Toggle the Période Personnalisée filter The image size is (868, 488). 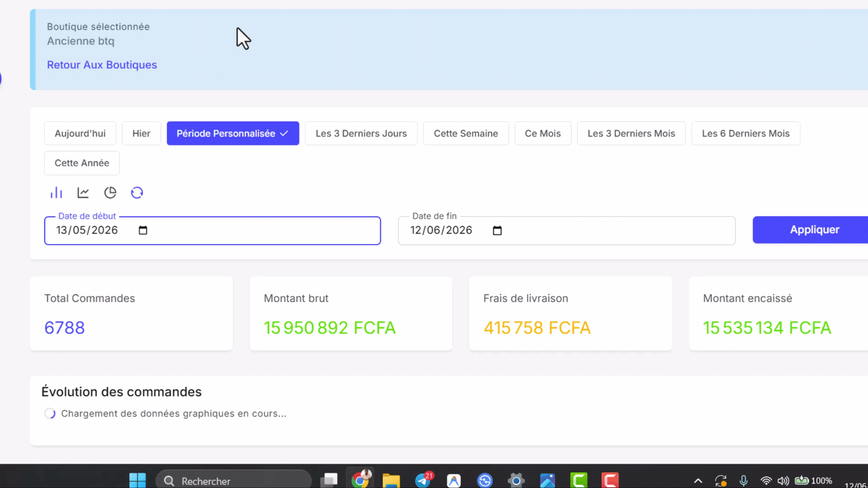[233, 134]
